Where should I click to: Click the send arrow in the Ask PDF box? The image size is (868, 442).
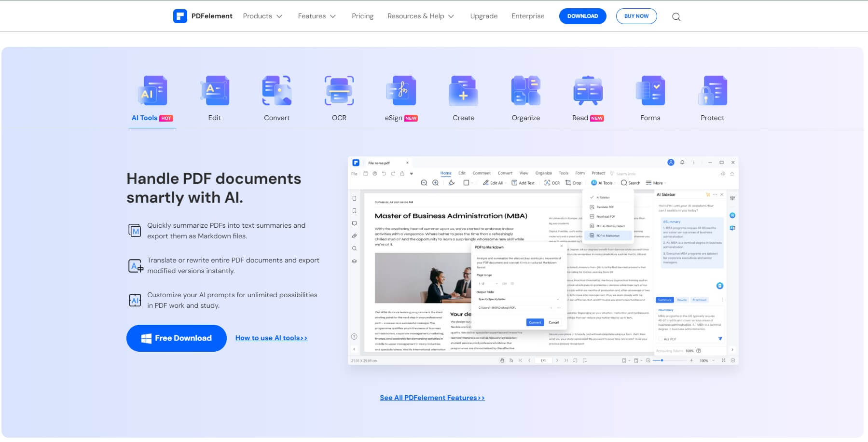720,339
